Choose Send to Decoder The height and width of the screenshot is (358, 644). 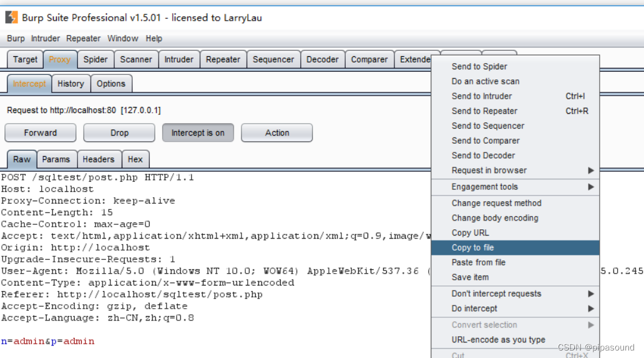(515, 156)
